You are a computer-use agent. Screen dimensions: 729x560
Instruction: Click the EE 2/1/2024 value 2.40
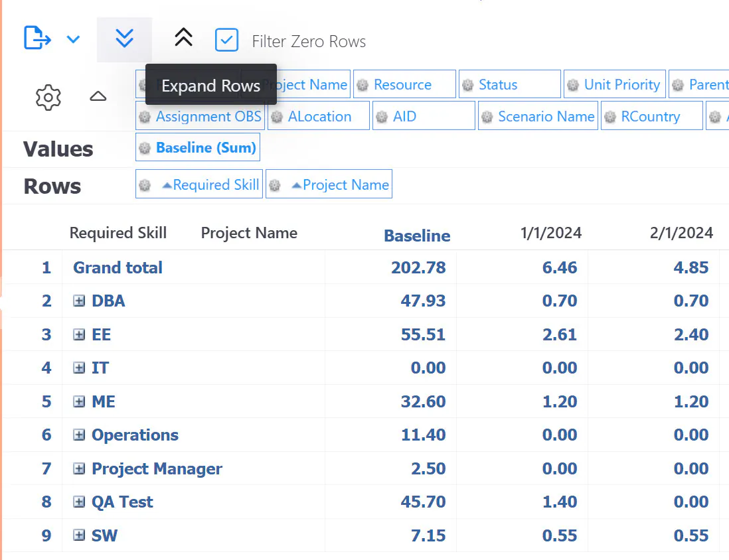(x=691, y=334)
